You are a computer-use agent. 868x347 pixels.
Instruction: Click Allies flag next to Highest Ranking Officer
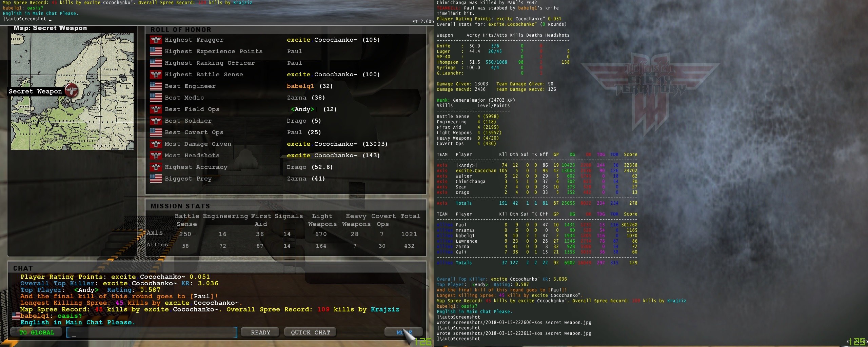pos(156,63)
